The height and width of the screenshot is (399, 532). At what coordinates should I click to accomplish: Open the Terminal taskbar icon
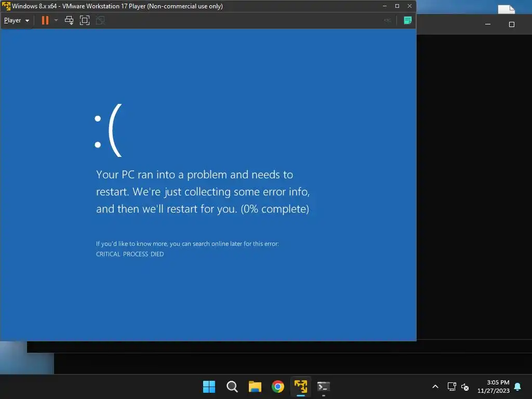[323, 387]
